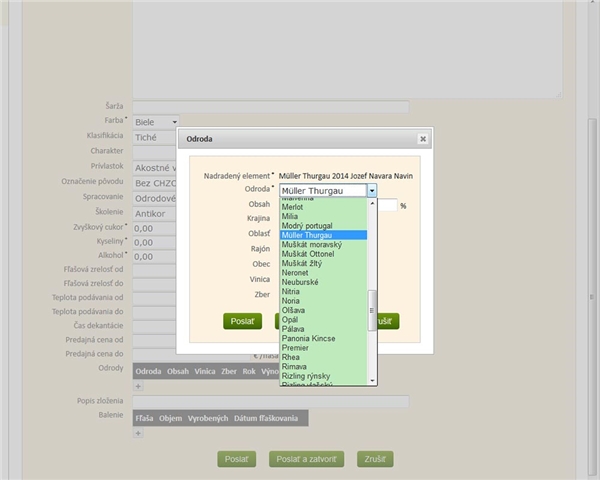Click the Charakter field
The height and width of the screenshot is (480, 600).
(x=154, y=152)
